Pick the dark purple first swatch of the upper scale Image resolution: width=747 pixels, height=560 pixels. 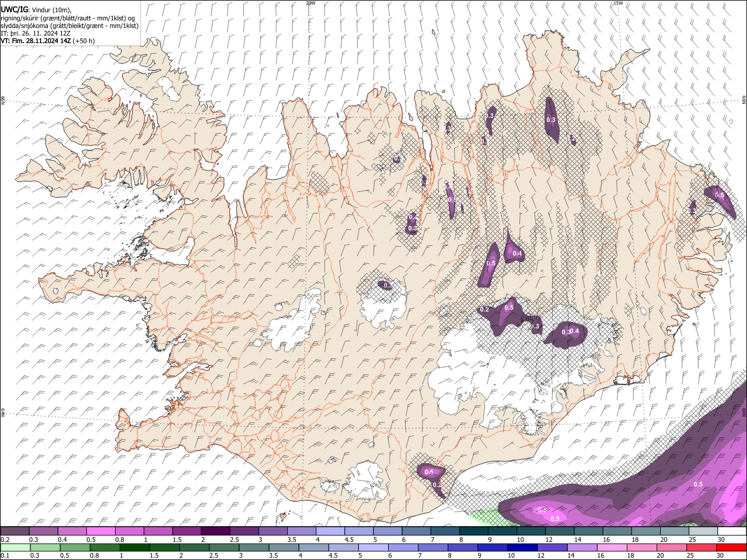point(15,531)
